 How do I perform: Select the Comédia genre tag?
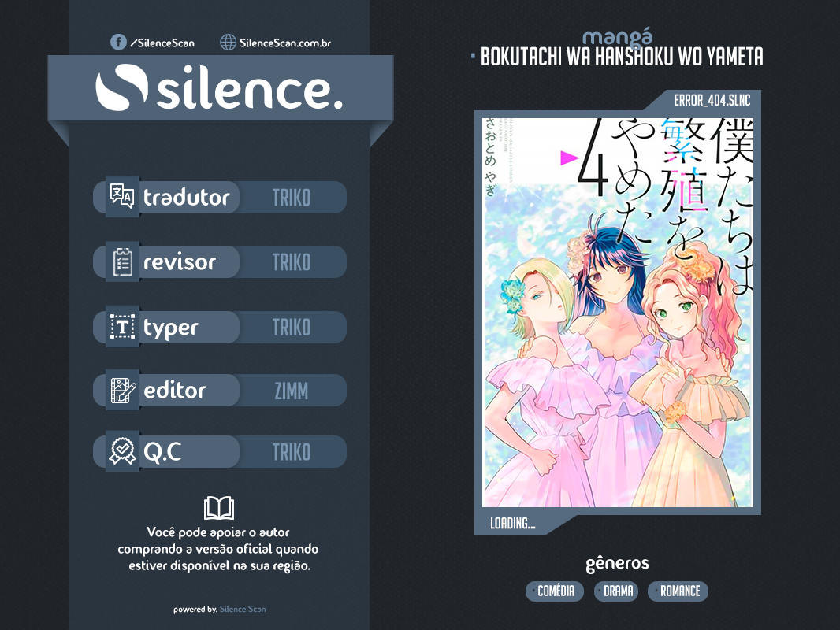click(556, 591)
